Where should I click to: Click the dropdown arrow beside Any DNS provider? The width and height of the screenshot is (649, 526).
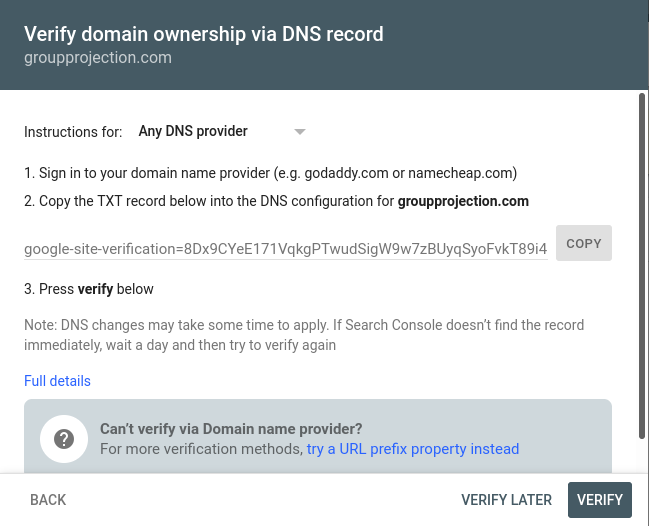pos(300,132)
